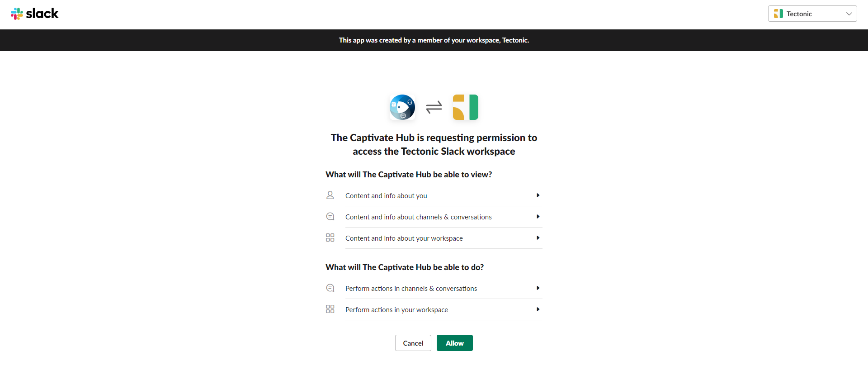868x380 pixels.
Task: Click the exchange arrows icon between logos
Action: coord(434,107)
